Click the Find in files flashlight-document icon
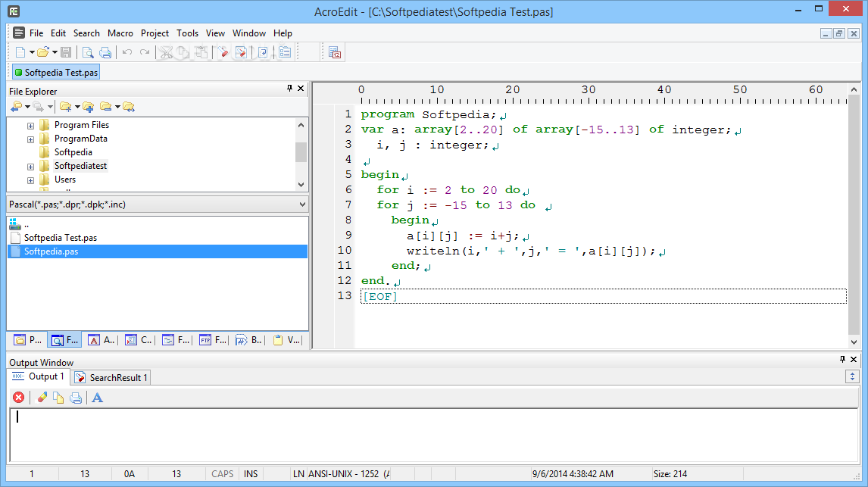Screen dimensions: 868x487 242,52
